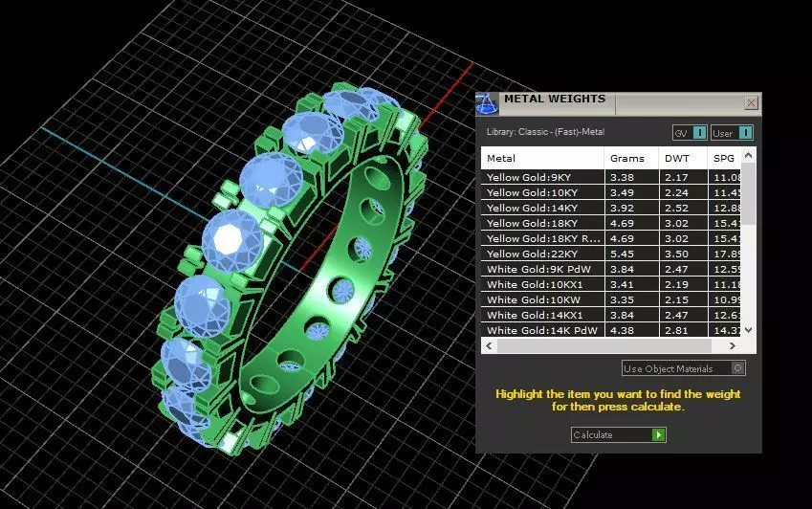Sort by the DWT column header
This screenshot has height=509, width=812.
tap(683, 158)
